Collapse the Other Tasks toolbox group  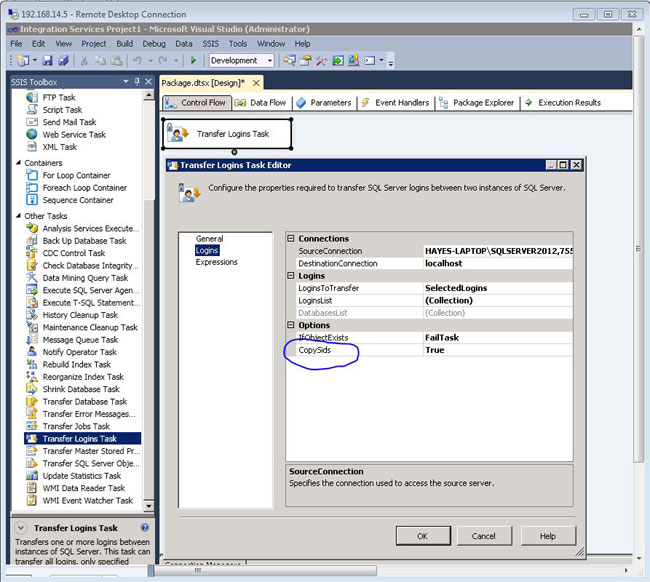click(18, 216)
